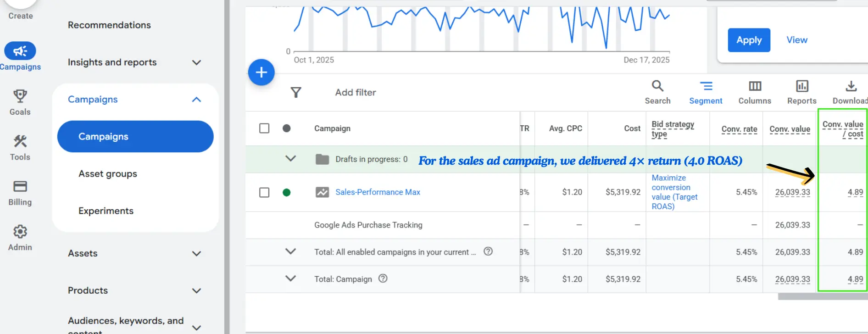Check the Sales-Performance Max row checkbox
The width and height of the screenshot is (868, 334).
tap(264, 192)
